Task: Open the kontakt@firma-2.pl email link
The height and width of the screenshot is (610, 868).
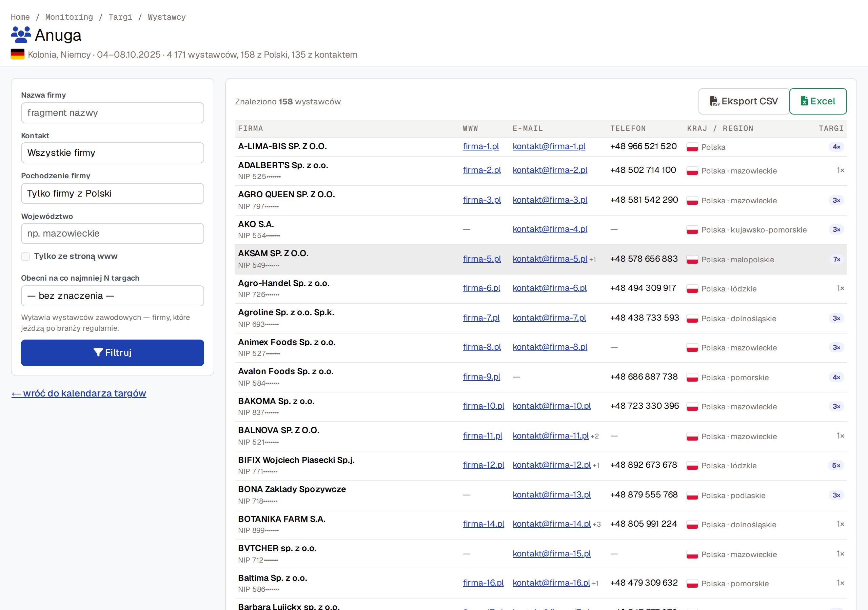Action: coord(550,170)
